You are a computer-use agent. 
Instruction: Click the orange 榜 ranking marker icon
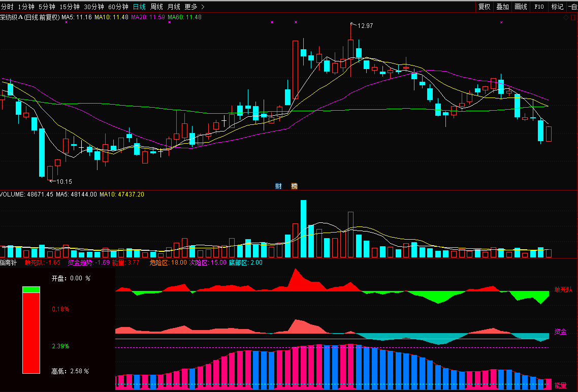[x=294, y=186]
